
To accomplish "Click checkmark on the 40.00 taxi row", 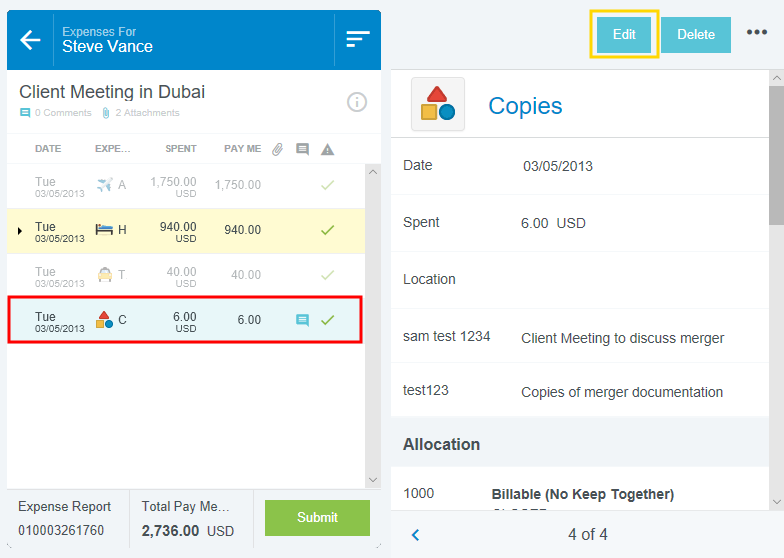I will point(327,275).
